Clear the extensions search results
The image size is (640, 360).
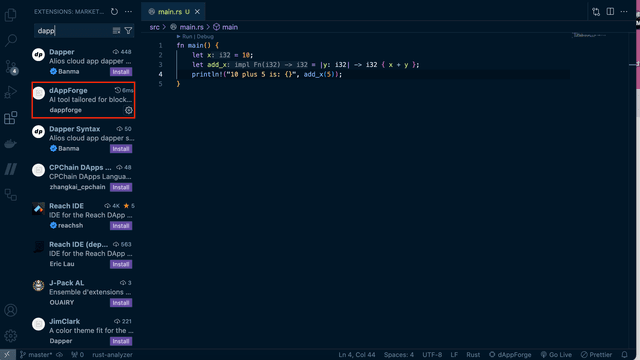(116, 31)
